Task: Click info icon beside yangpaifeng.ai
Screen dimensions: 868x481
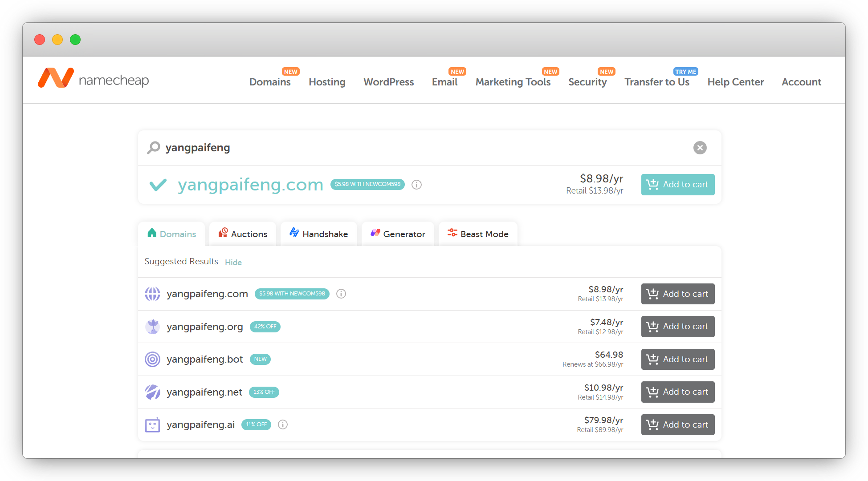Action: (x=283, y=424)
